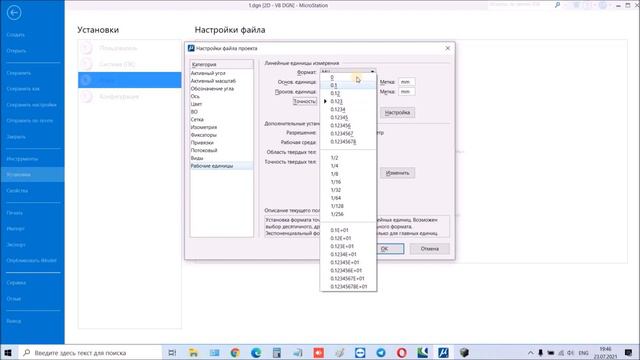
Task: Open the red taskbar app icon
Action: (x=318, y=353)
